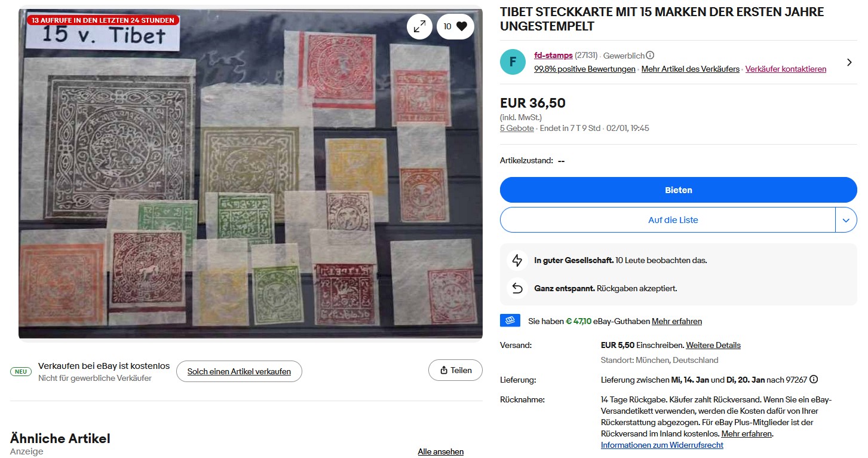Open the fd-stamps seller profile link

pos(553,56)
